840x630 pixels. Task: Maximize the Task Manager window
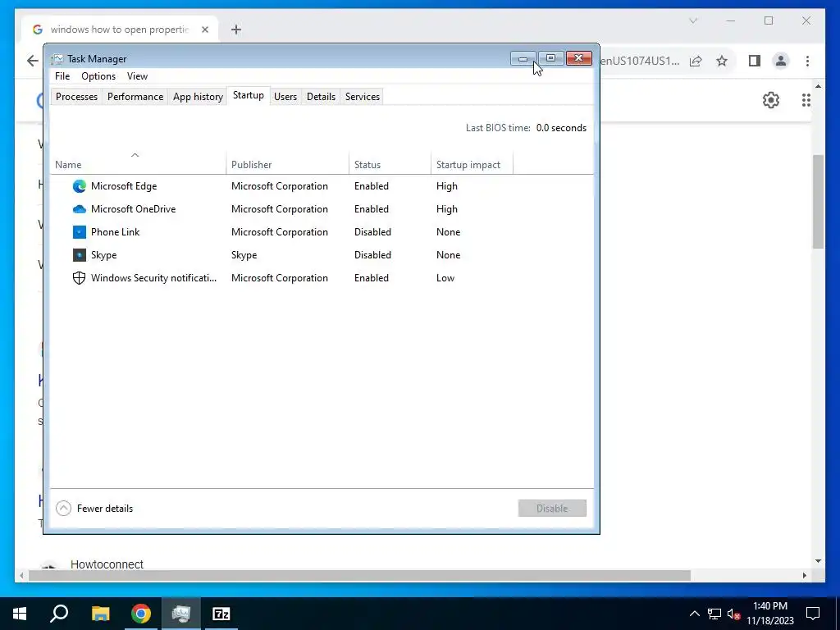tap(550, 58)
